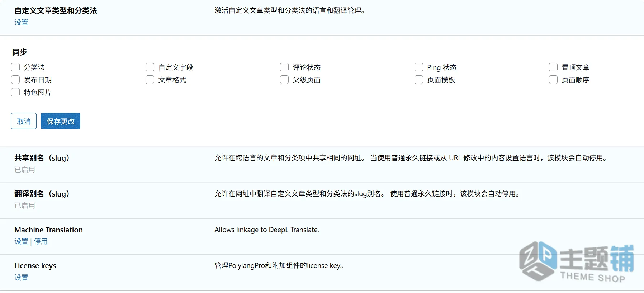This screenshot has height=293, width=644.
Task: Enable the 分类法 sync checkbox
Action: tap(15, 67)
